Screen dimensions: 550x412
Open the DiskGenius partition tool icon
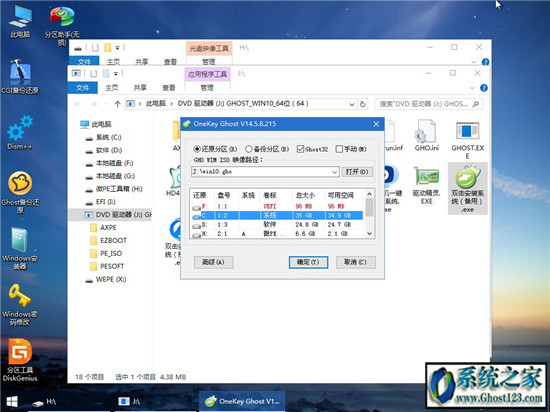20,360
